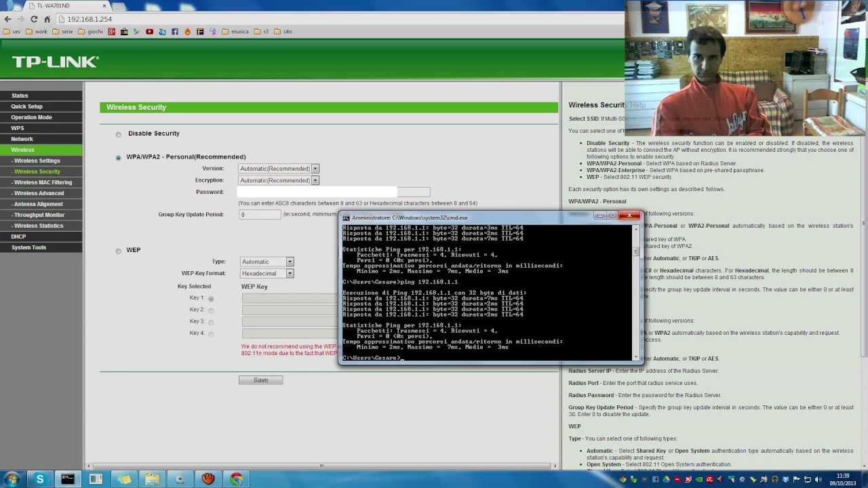Click the WEP Key 1 input field
The height and width of the screenshot is (488, 868).
click(x=290, y=298)
